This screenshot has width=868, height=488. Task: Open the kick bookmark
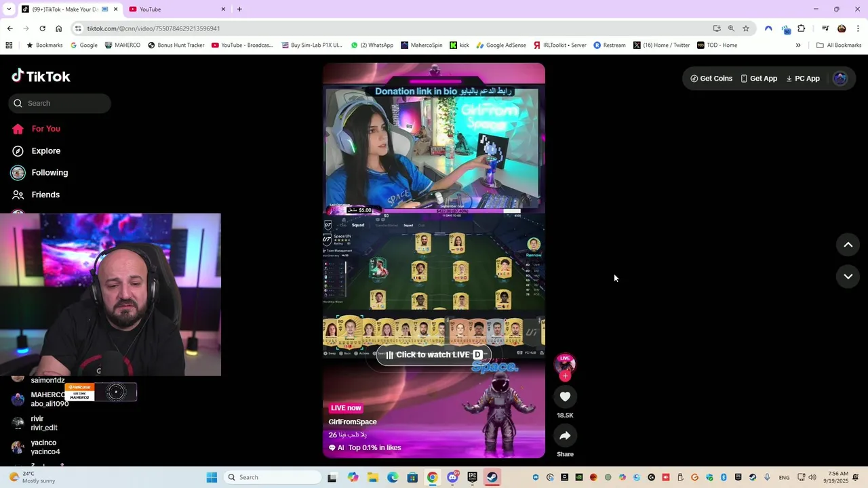(460, 45)
